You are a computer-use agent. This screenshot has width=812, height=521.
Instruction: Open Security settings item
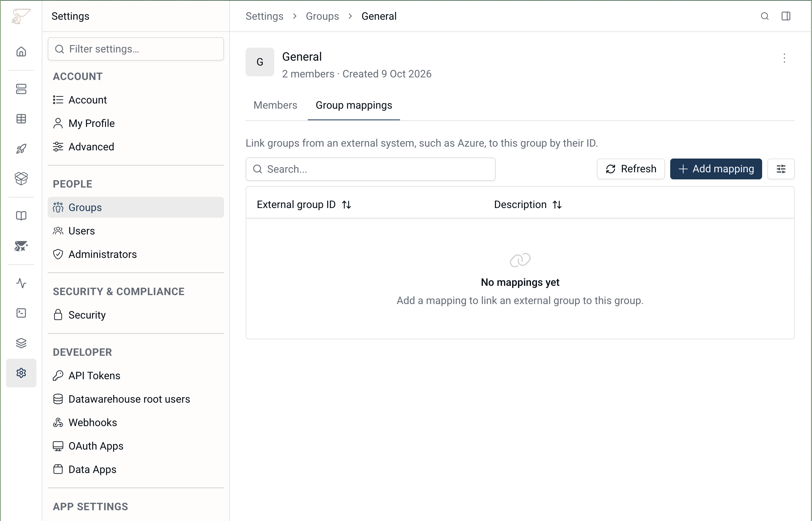click(136, 315)
